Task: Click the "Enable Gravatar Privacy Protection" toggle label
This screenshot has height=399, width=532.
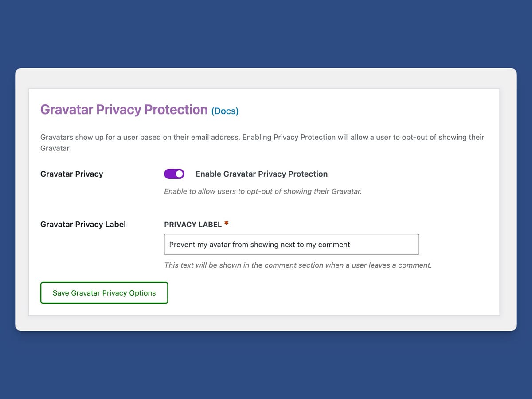Action: 262,174
